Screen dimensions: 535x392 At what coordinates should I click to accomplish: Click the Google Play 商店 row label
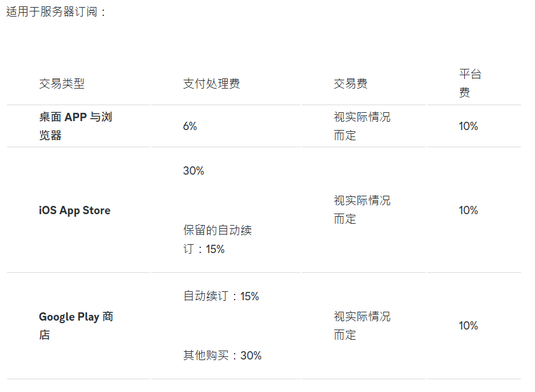[x=76, y=326]
